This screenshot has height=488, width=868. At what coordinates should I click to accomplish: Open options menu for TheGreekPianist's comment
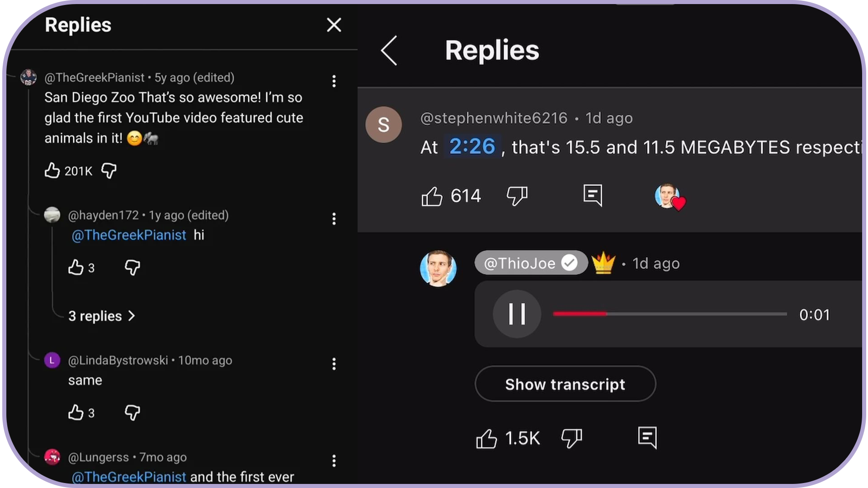334,81
